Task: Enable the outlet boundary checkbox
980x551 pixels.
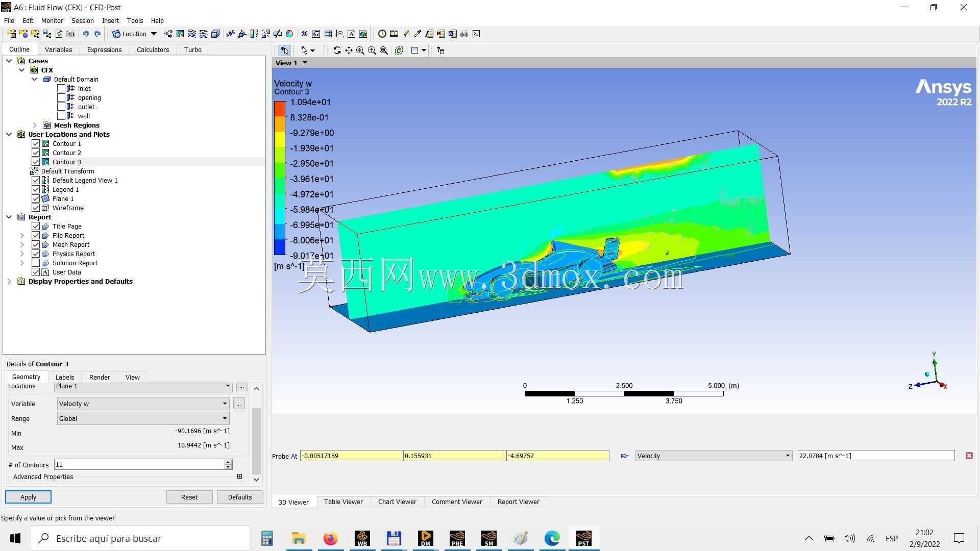Action: (61, 107)
